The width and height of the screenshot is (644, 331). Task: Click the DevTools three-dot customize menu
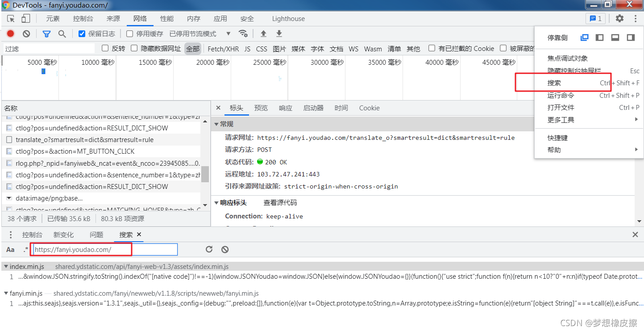636,18
